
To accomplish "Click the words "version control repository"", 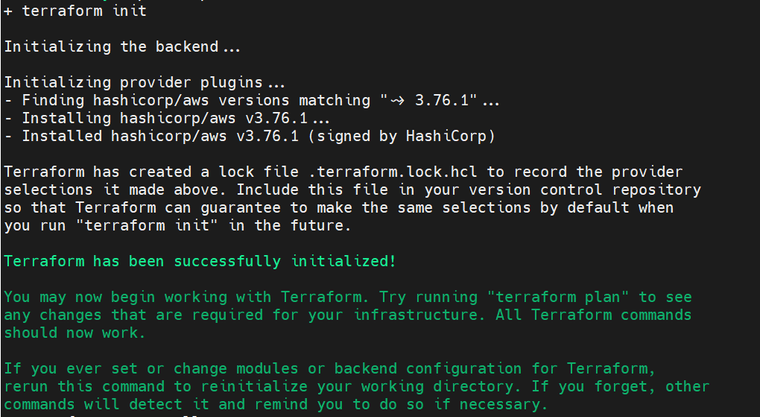I will (x=585, y=190).
